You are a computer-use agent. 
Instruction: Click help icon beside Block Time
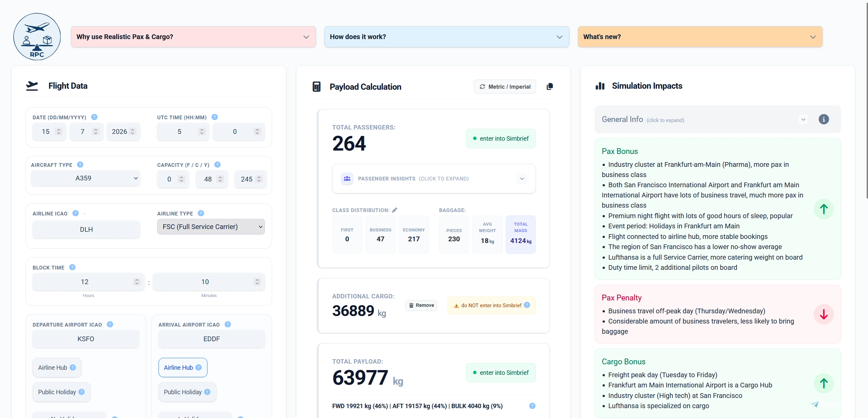[x=72, y=267]
